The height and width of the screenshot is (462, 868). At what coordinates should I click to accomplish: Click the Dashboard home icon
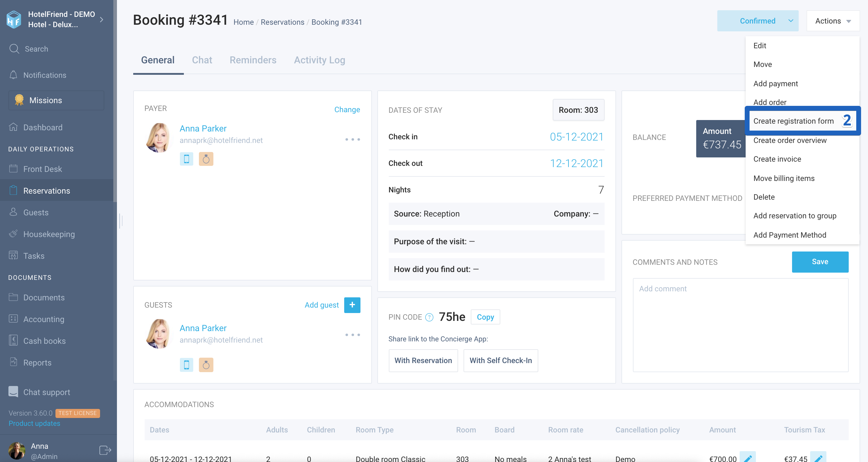click(x=13, y=127)
